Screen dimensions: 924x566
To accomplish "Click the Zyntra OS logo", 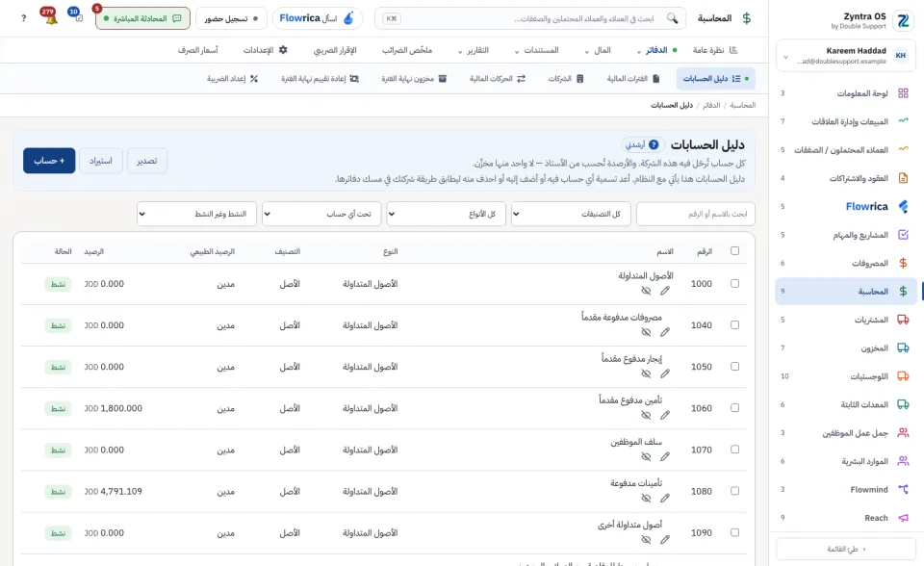I will coord(903,20).
